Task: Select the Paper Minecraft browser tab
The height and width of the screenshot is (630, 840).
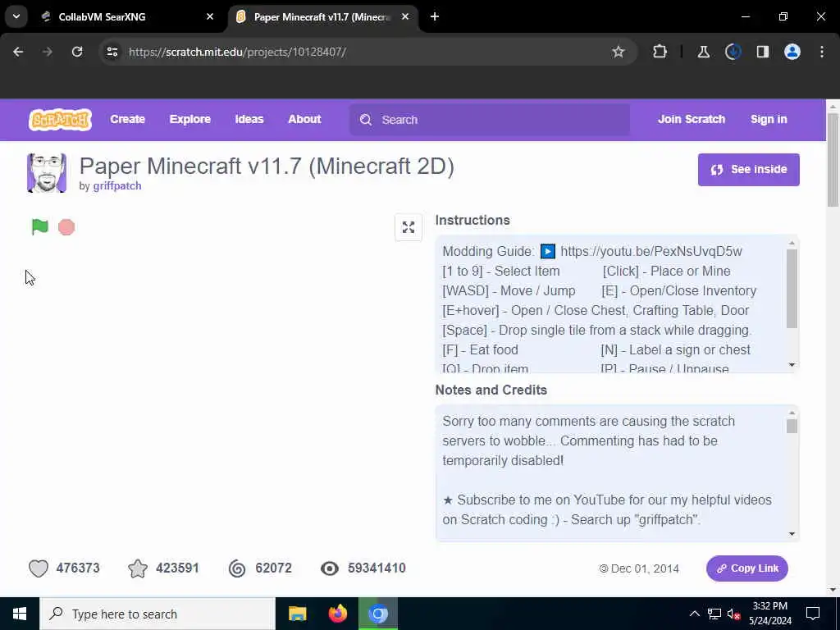Action: [x=322, y=17]
